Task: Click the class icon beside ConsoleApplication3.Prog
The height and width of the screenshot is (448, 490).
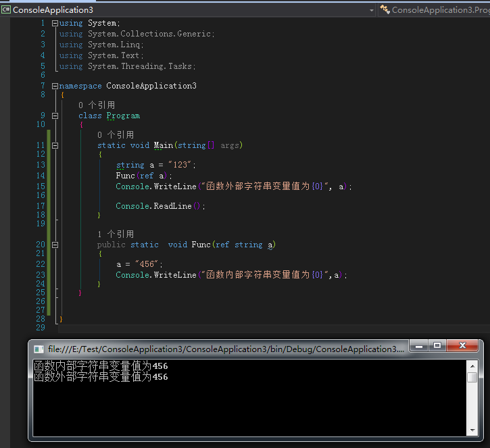Action: tap(385, 9)
